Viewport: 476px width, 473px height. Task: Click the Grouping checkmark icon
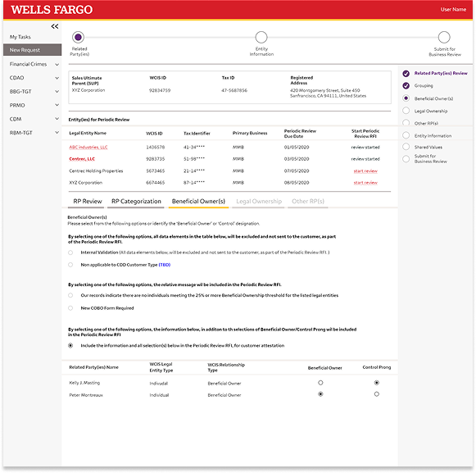click(x=406, y=86)
